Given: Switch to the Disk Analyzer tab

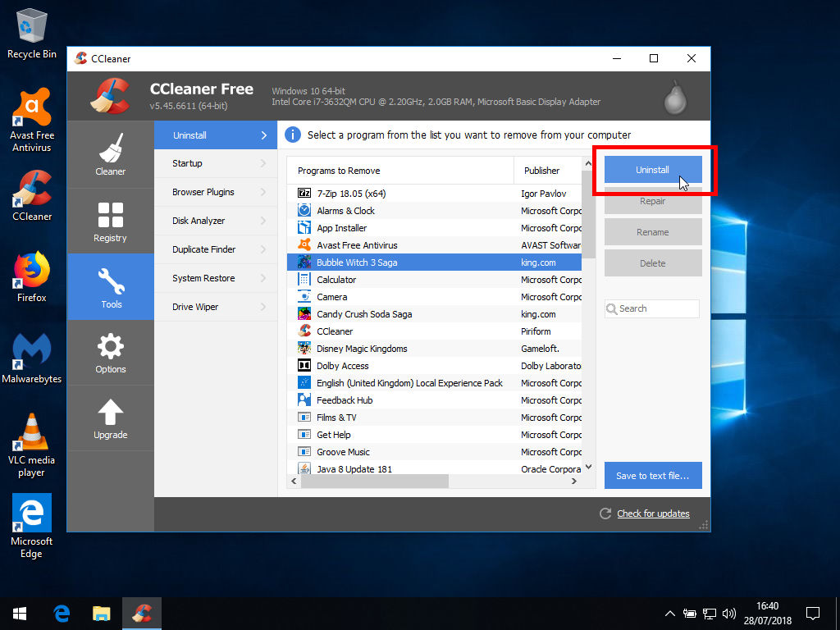Looking at the screenshot, I should (x=216, y=221).
